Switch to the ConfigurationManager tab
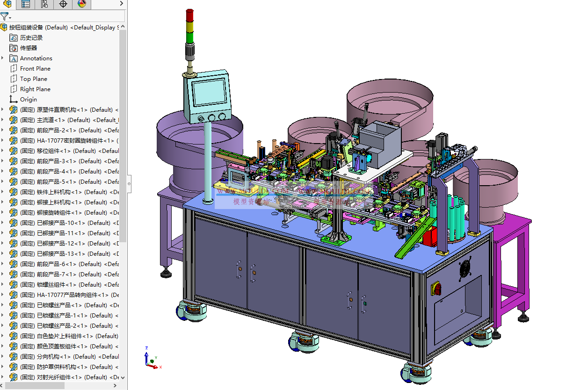Image resolution: width=588 pixels, height=390 pixels. pos(44,4)
